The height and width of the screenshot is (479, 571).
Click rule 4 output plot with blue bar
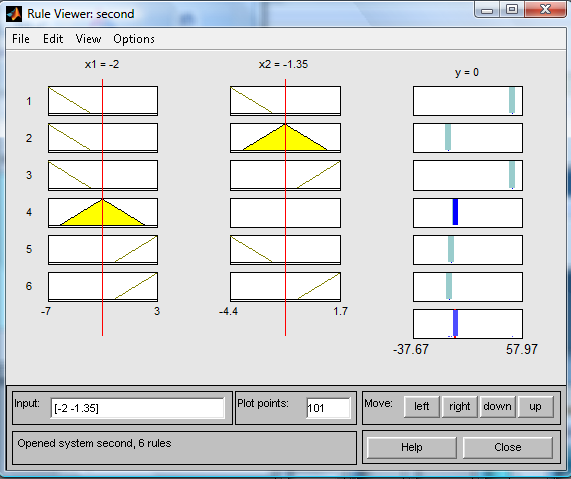(x=468, y=213)
